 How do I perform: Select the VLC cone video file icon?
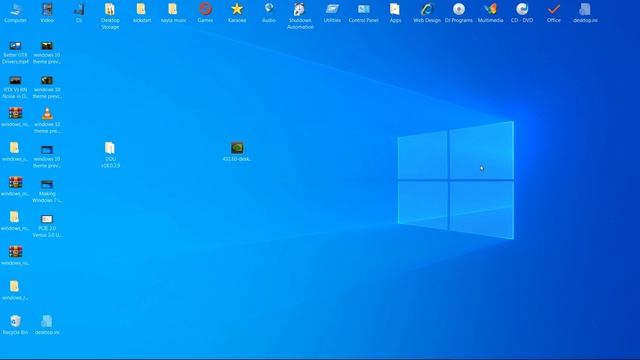(47, 120)
